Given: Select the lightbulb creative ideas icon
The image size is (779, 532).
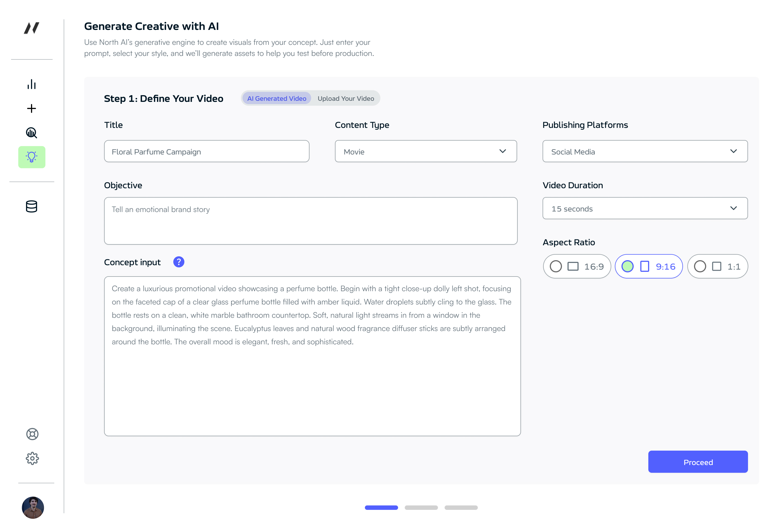Looking at the screenshot, I should pos(32,157).
